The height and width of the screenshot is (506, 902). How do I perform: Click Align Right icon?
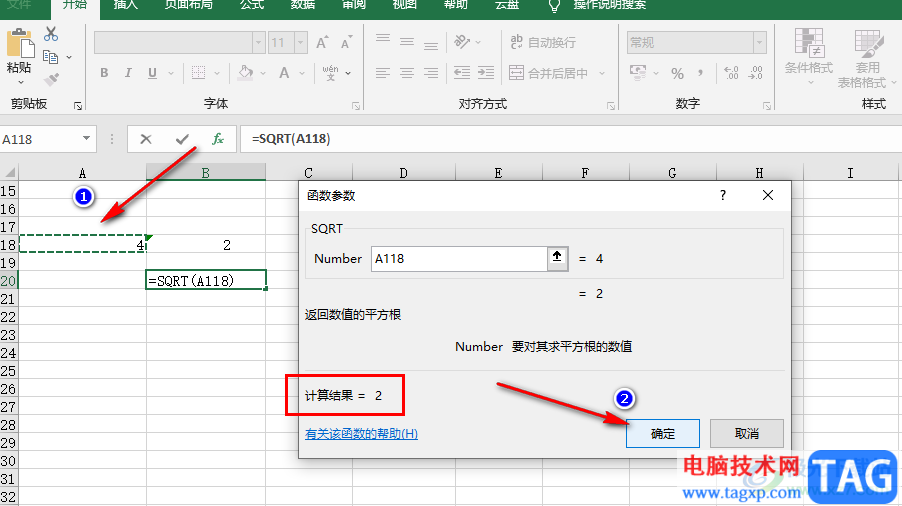[x=430, y=73]
